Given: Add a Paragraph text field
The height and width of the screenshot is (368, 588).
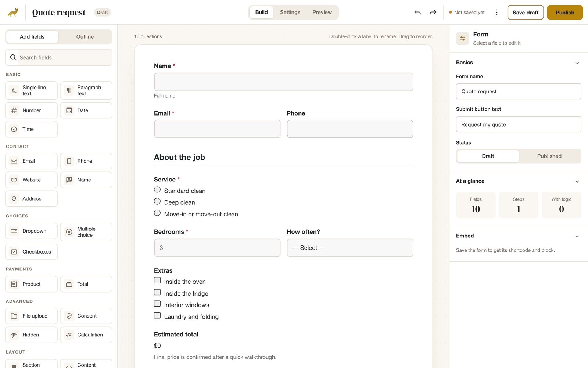Looking at the screenshot, I should (x=86, y=91).
